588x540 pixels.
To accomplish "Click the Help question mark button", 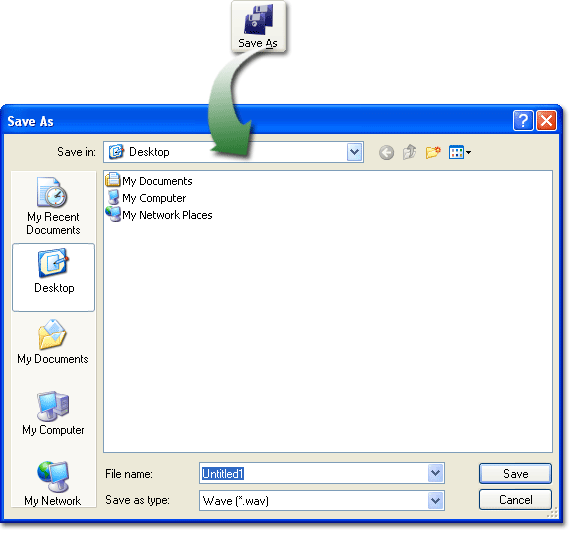I will (x=523, y=121).
